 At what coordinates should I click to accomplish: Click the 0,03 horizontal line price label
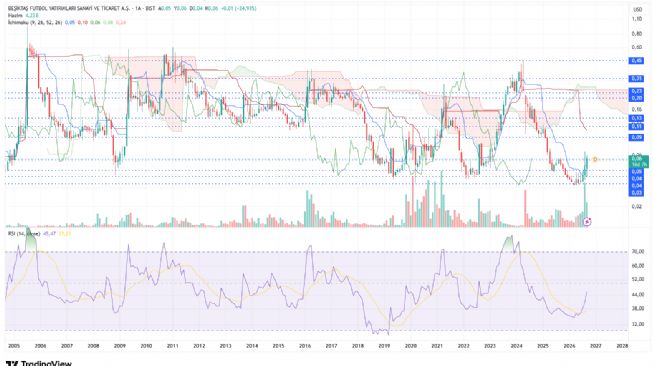(636, 193)
